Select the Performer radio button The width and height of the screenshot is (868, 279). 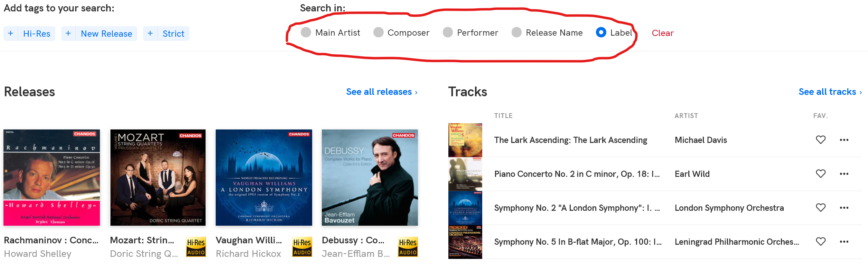(448, 33)
